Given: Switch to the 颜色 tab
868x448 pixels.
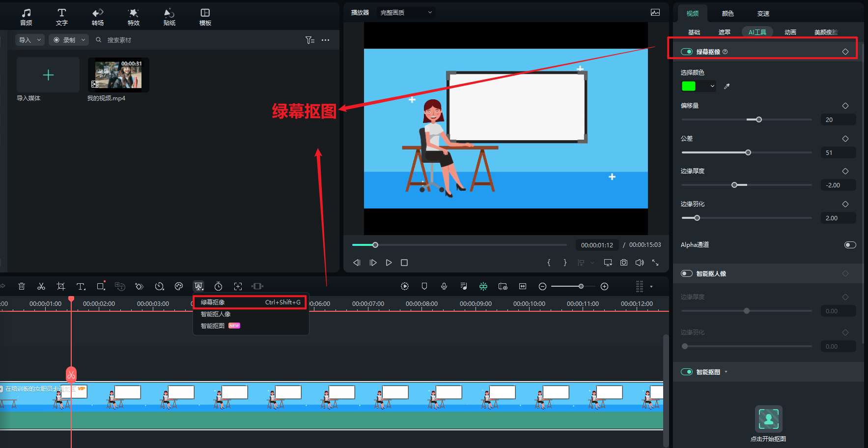Looking at the screenshot, I should click(x=728, y=13).
